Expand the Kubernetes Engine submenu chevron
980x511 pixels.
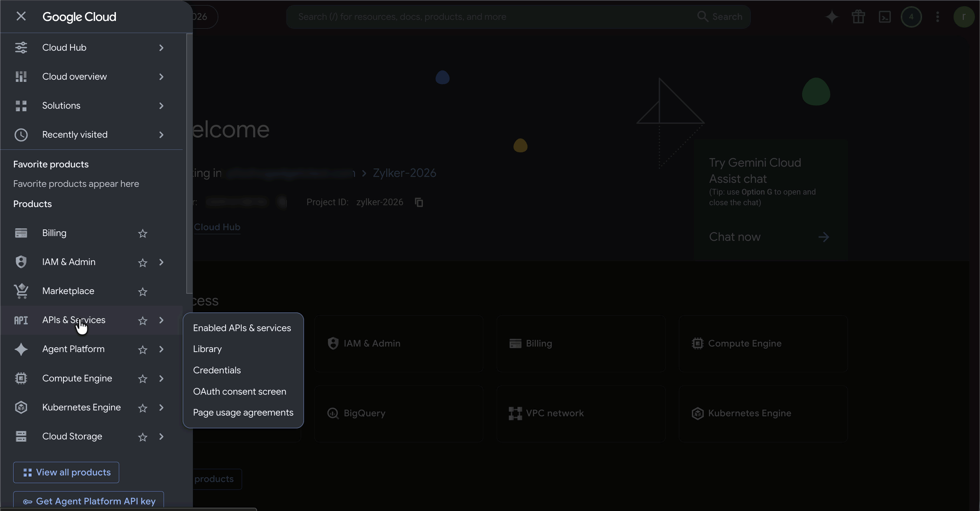pyautogui.click(x=161, y=408)
